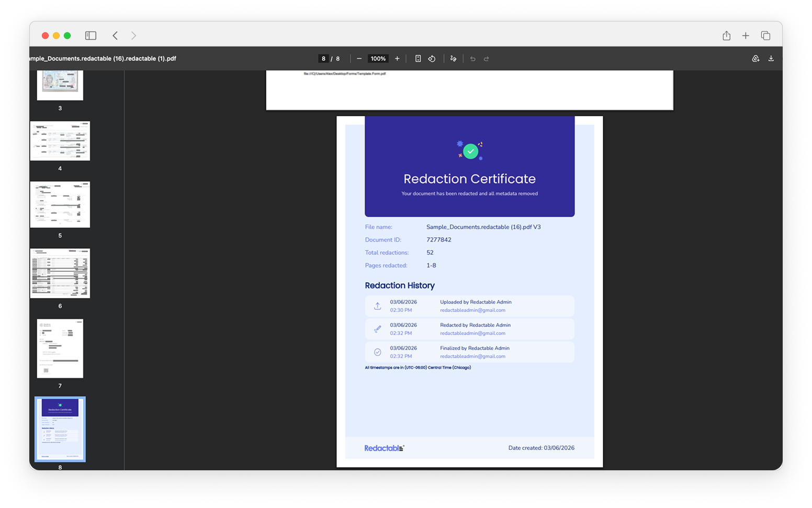Select page 4 thumbnail

[60, 141]
